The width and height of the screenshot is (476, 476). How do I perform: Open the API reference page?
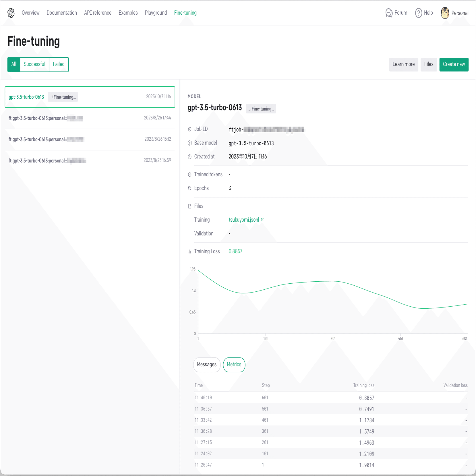98,13
